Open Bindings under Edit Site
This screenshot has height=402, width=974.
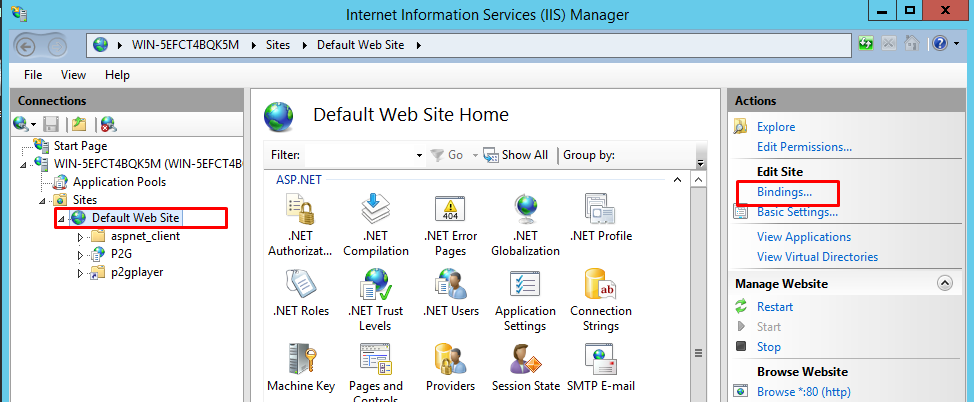784,193
